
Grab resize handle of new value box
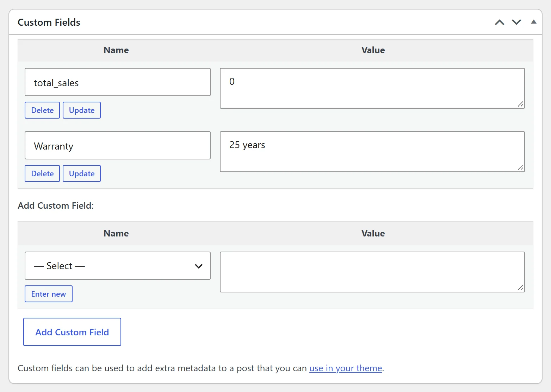[x=520, y=288]
